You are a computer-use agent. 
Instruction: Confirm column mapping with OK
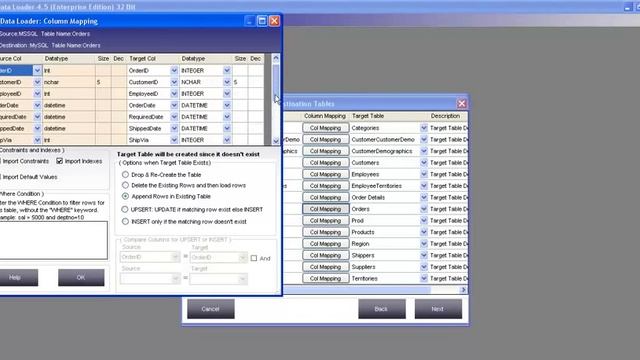tap(81, 278)
